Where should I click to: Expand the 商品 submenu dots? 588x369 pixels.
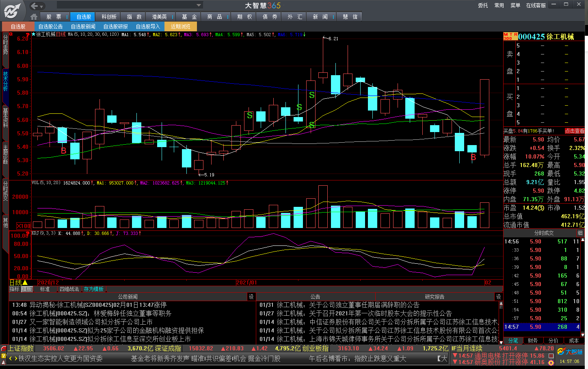pos(228,17)
